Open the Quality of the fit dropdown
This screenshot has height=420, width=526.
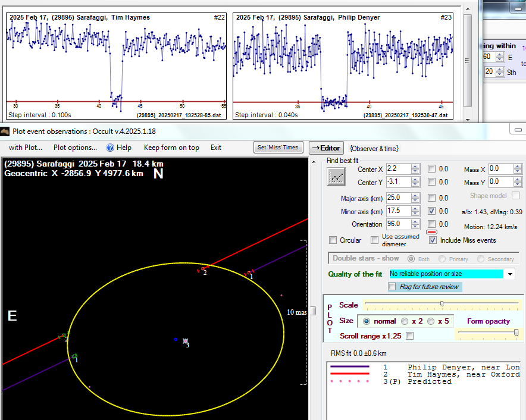[x=510, y=274]
